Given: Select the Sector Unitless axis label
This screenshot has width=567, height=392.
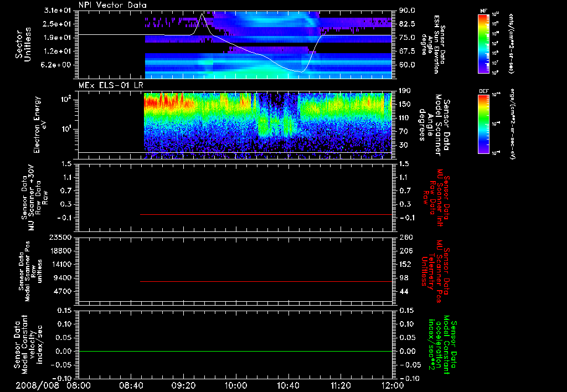Looking at the screenshot, I should (23, 44).
